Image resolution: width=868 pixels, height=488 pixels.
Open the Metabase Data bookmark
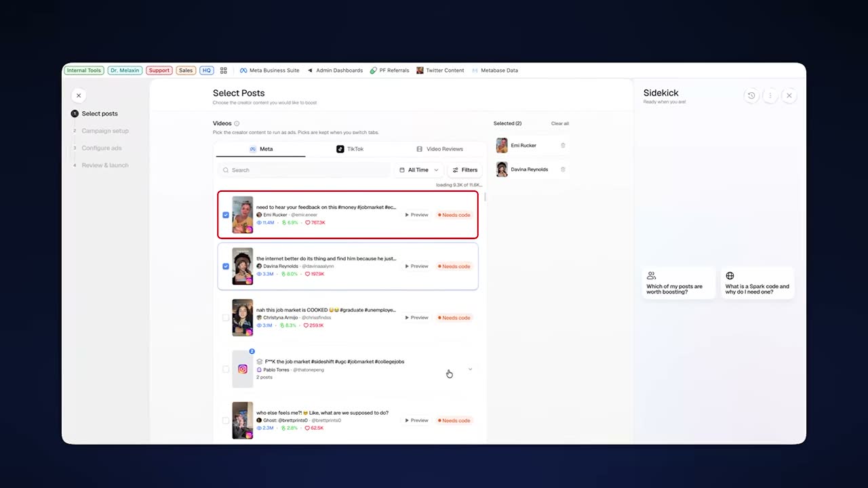[x=495, y=70]
